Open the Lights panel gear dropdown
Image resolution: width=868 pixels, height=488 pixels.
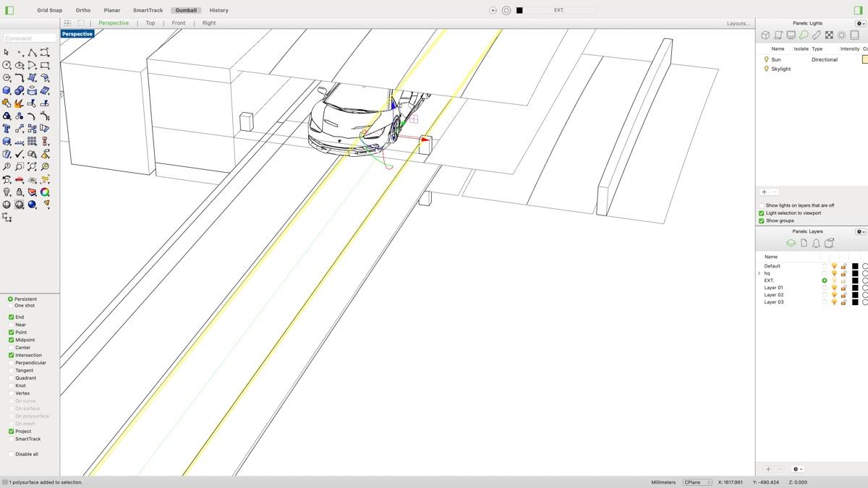click(x=860, y=23)
